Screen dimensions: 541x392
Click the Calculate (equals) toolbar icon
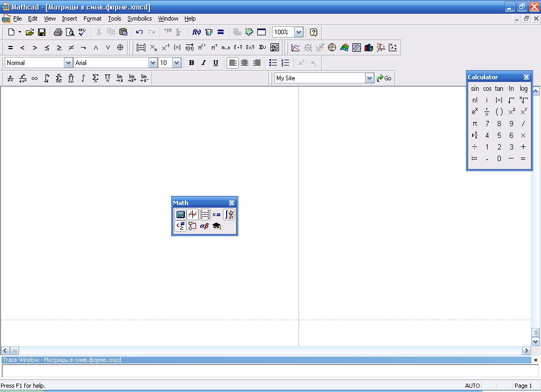pyautogui.click(x=221, y=32)
